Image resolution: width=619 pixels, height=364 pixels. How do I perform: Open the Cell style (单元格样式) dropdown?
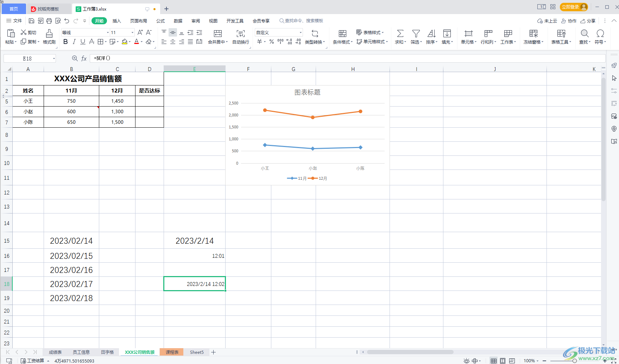click(372, 42)
